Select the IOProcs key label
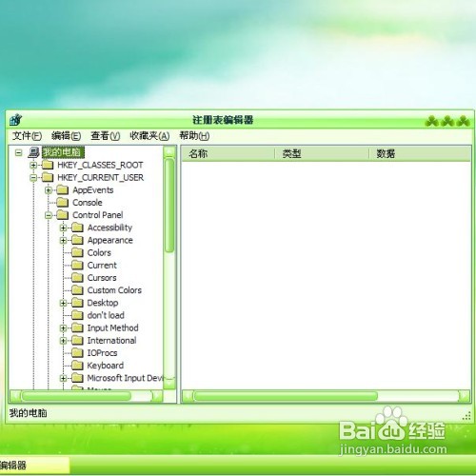Image resolution: width=476 pixels, height=476 pixels. pos(102,353)
